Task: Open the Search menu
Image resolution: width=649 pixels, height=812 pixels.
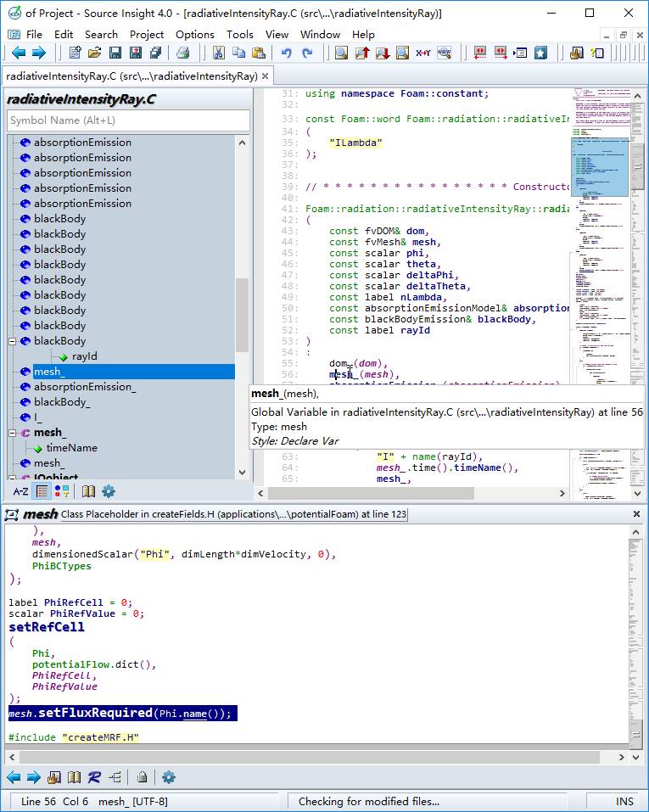Action: 101,35
